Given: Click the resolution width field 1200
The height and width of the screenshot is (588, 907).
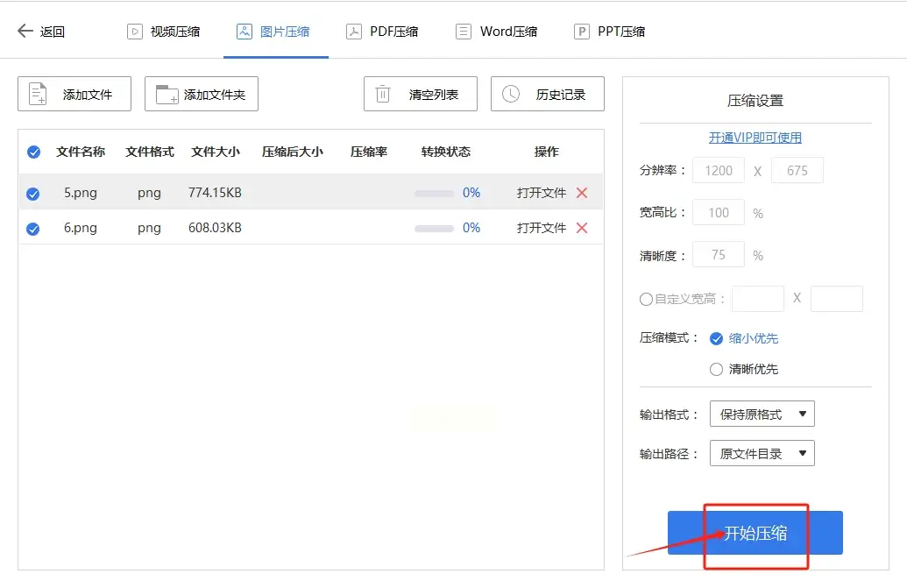Looking at the screenshot, I should pos(719,170).
